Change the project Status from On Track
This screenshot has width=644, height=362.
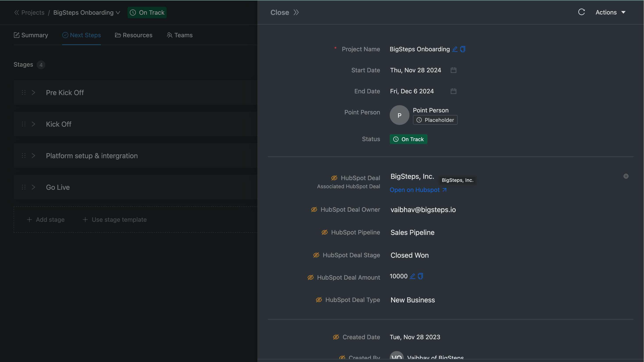coord(409,139)
